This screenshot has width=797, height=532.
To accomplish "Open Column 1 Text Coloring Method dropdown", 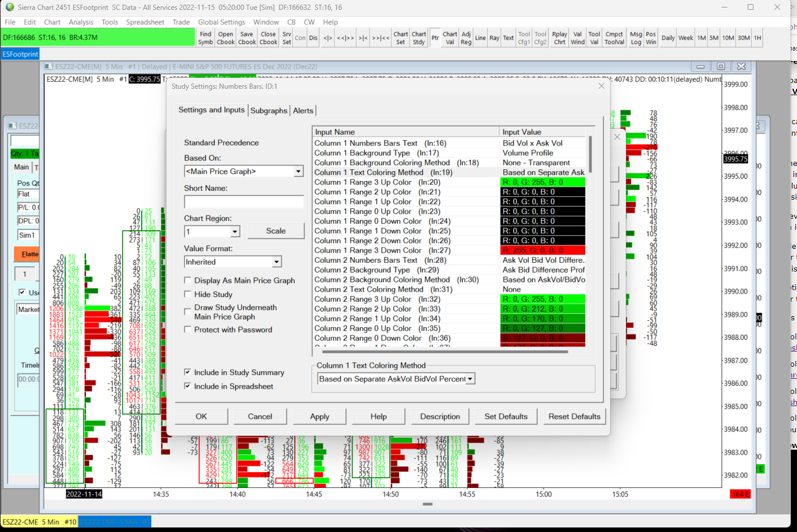I will point(470,379).
